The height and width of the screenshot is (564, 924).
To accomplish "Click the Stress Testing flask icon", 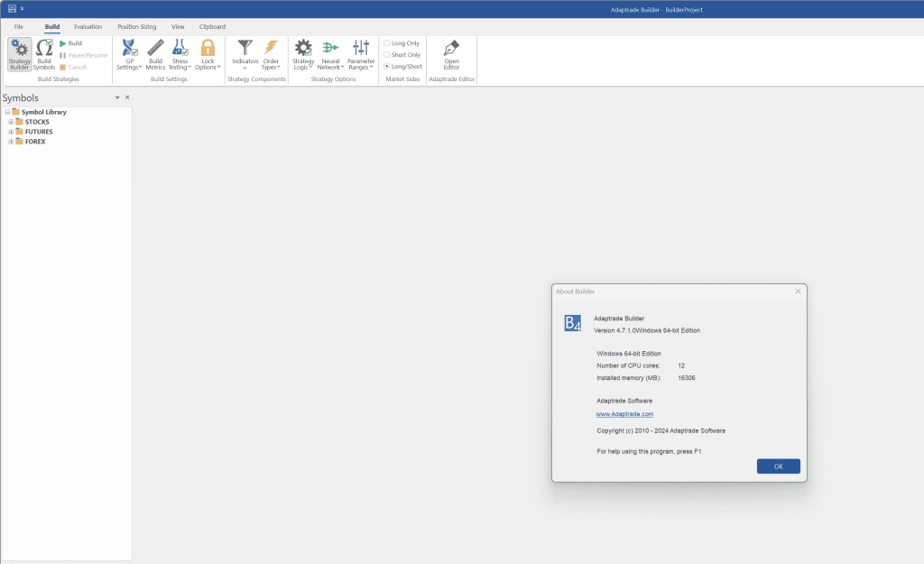I will (x=180, y=49).
